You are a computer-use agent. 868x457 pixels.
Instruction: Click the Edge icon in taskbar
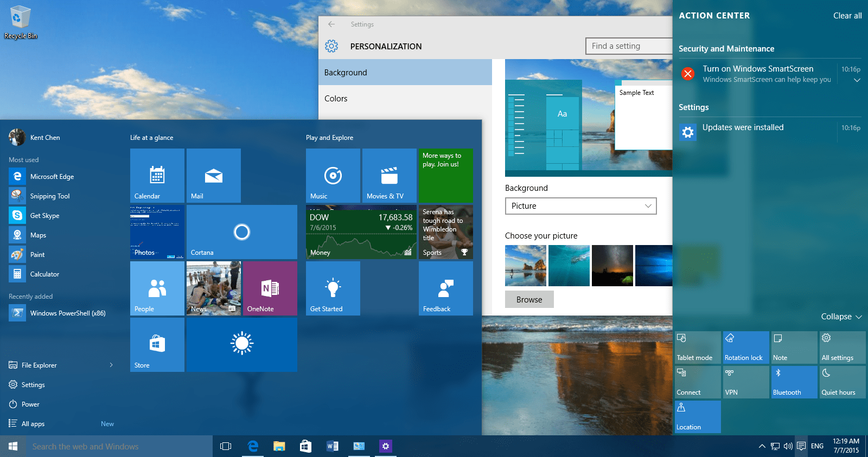point(253,446)
